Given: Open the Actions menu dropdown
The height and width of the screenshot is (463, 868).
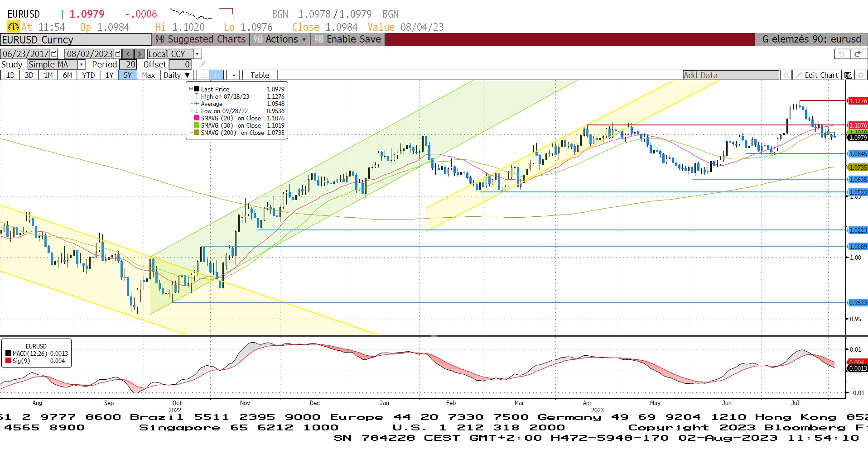Looking at the screenshot, I should (280, 39).
